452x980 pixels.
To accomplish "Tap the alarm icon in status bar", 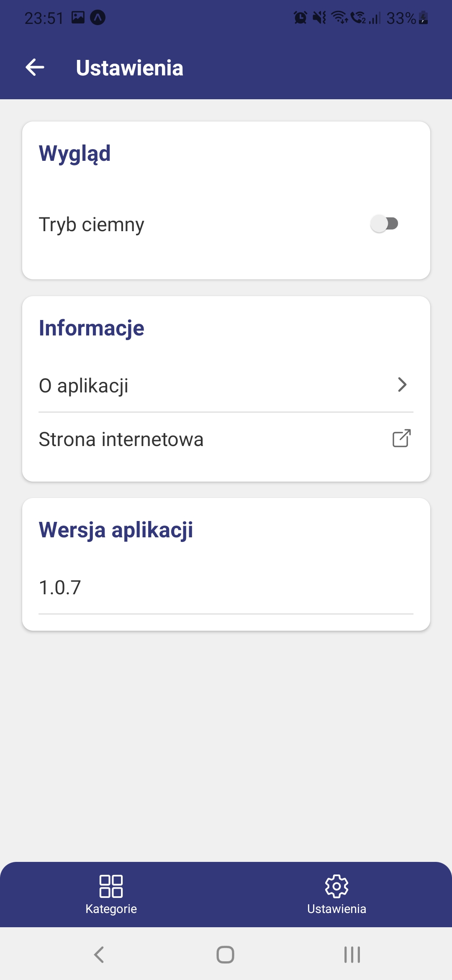I will (300, 18).
